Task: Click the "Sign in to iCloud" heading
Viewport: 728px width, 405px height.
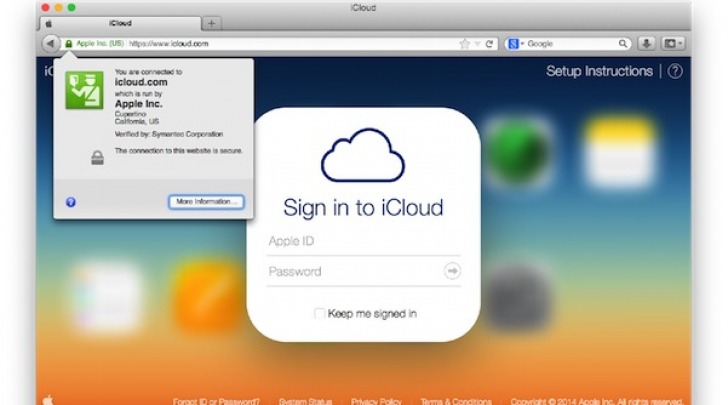Action: click(363, 207)
